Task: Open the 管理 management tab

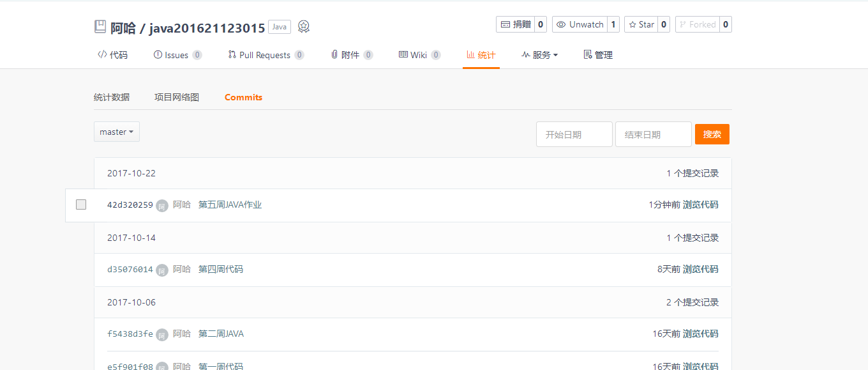Action: [598, 55]
